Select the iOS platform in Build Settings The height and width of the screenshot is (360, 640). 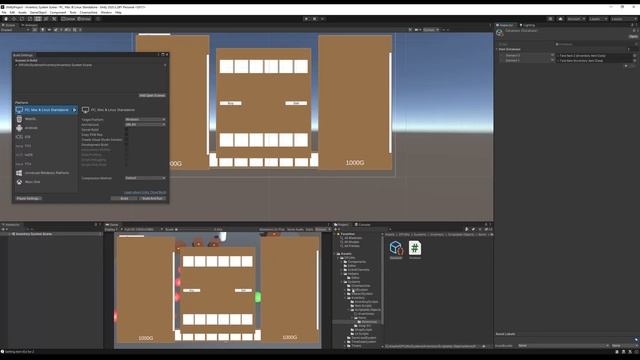(46, 137)
